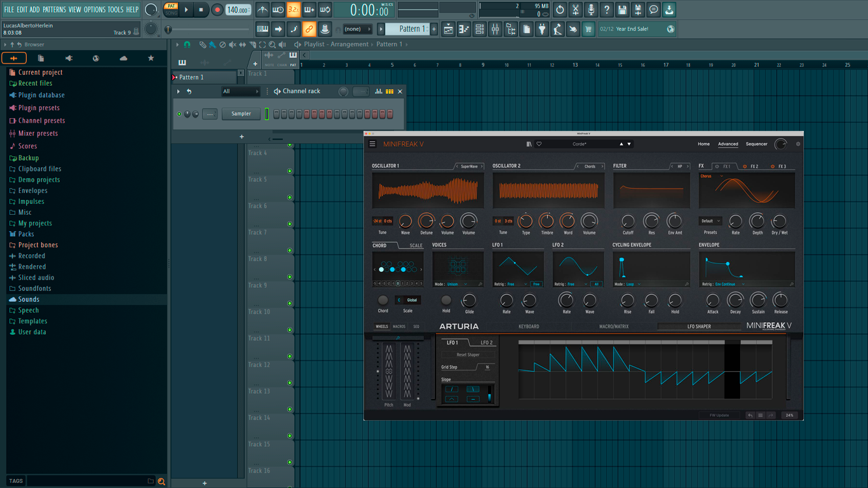
Task: Click the audio editor scissors icon
Action: [x=575, y=10]
